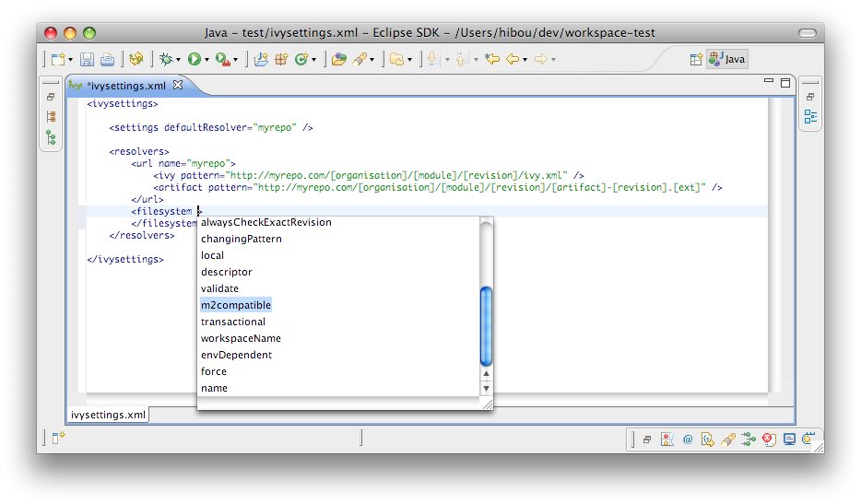Choose m2compatible from the autocomplete list
The height and width of the screenshot is (504, 861).
(236, 305)
